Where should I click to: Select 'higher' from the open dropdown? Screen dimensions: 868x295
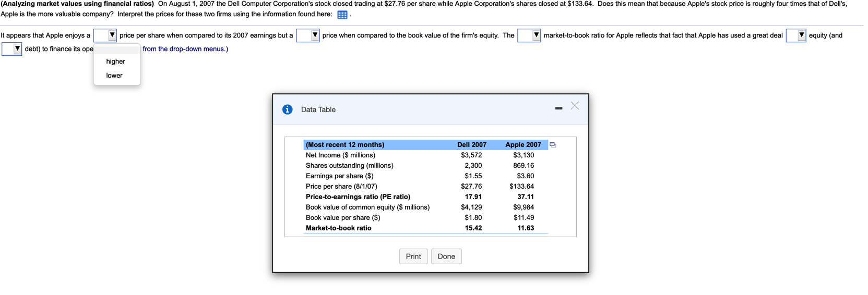(116, 62)
